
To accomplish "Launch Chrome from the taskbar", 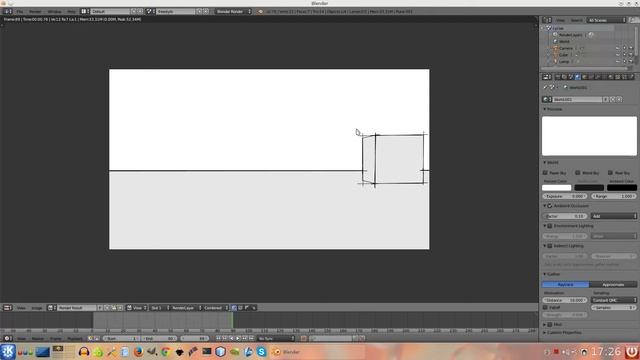I will point(165,351).
